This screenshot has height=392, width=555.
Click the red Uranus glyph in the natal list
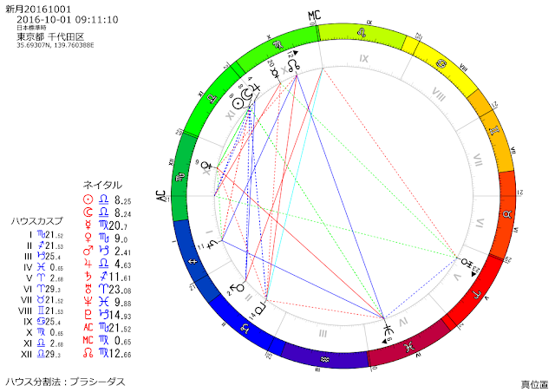coord(88,290)
